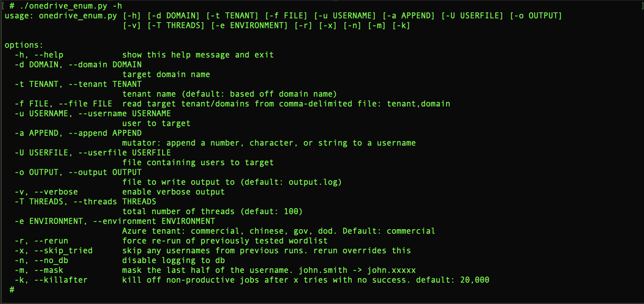Click the 'options:' heading

pos(24,45)
